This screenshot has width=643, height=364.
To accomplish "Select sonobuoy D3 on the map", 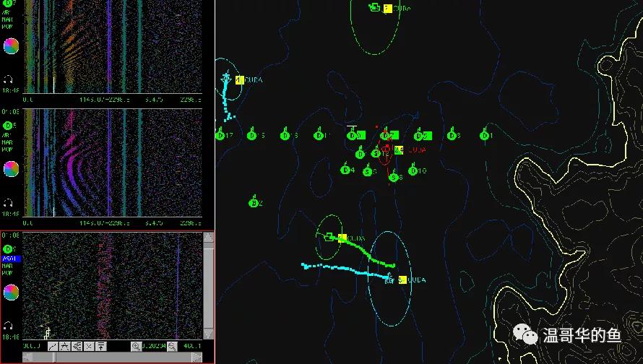I will (x=452, y=135).
